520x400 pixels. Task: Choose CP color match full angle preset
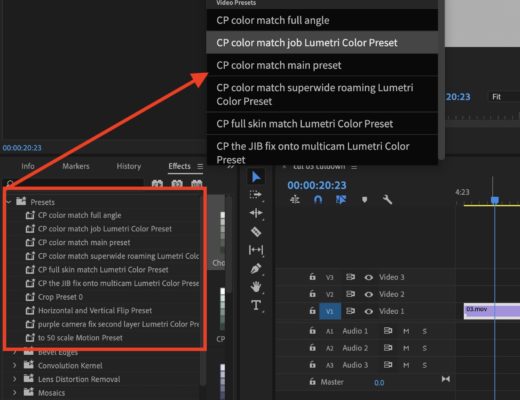pos(322,20)
